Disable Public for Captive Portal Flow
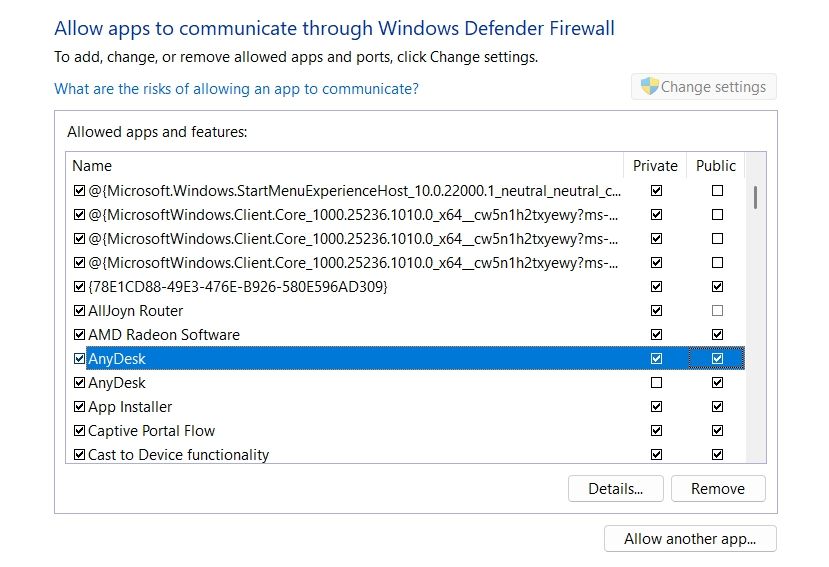 pos(717,431)
